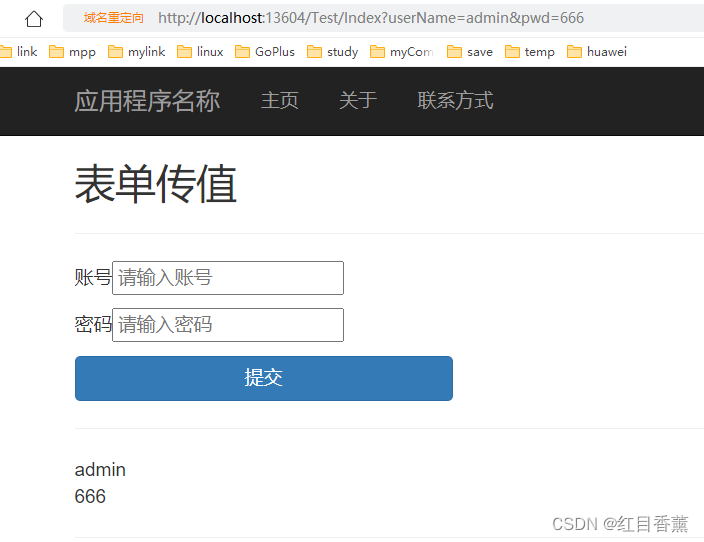This screenshot has width=704, height=542.
Task: Click the 账号 field label
Action: point(93,278)
